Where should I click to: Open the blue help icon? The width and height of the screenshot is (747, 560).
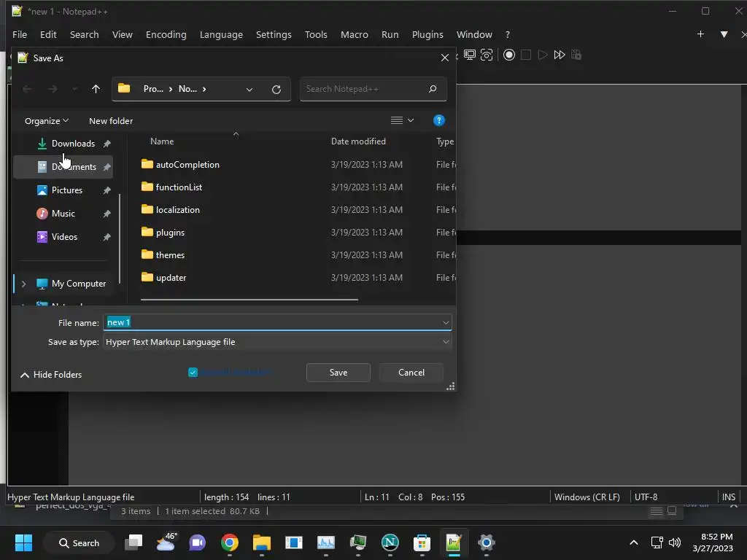point(438,120)
